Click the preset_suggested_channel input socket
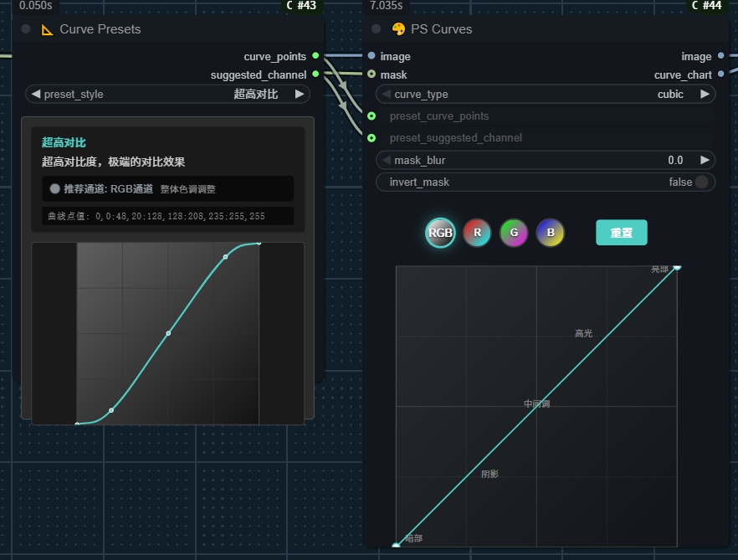The height and width of the screenshot is (560, 738). [372, 137]
